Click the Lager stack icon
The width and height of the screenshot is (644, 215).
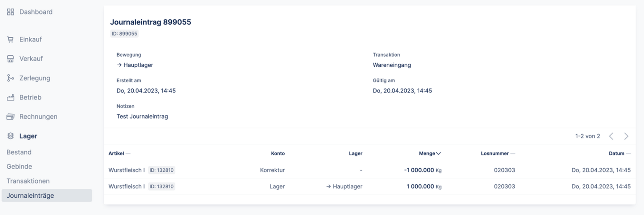click(x=11, y=136)
